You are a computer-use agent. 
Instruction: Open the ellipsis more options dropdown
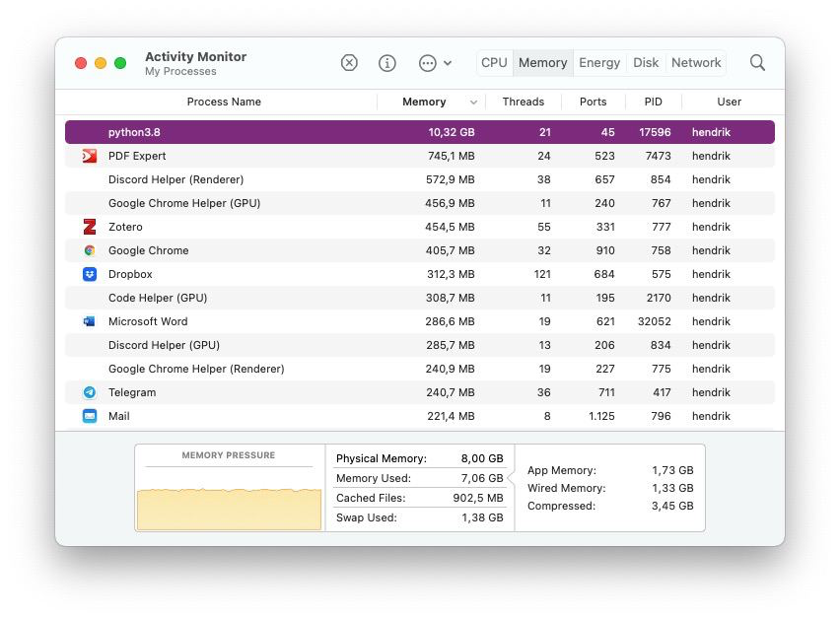(434, 63)
